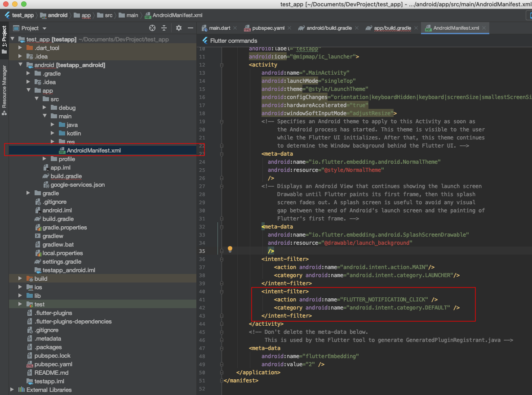Click FLUTTER_NOTIFICATION_CLICK action line
The width and height of the screenshot is (532, 395).
[355, 300]
